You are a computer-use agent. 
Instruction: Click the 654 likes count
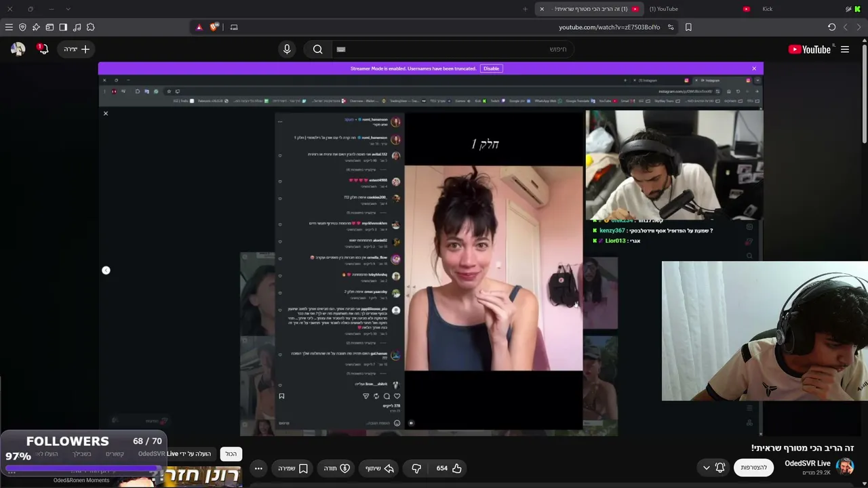pyautogui.click(x=442, y=468)
